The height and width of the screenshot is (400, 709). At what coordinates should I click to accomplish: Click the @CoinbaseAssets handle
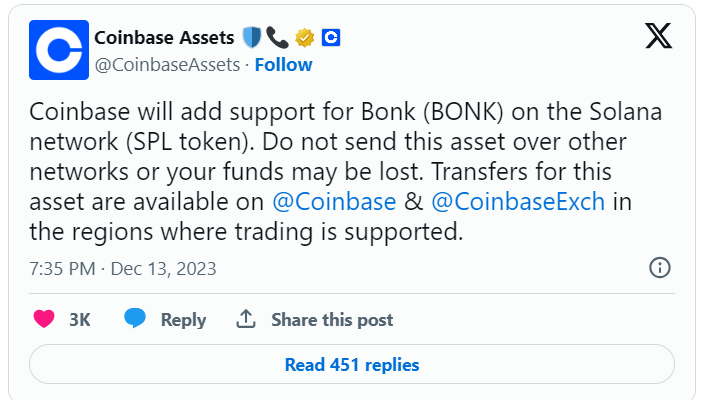167,65
